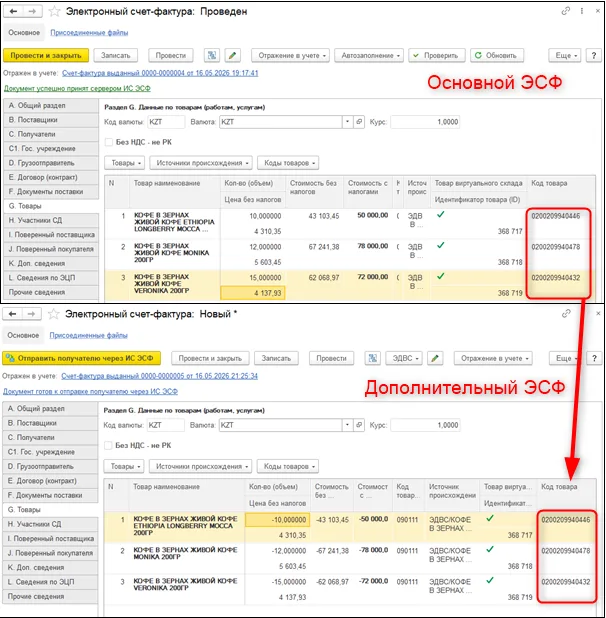
Task: Go back arrow in Проведен window
Action: point(13,11)
